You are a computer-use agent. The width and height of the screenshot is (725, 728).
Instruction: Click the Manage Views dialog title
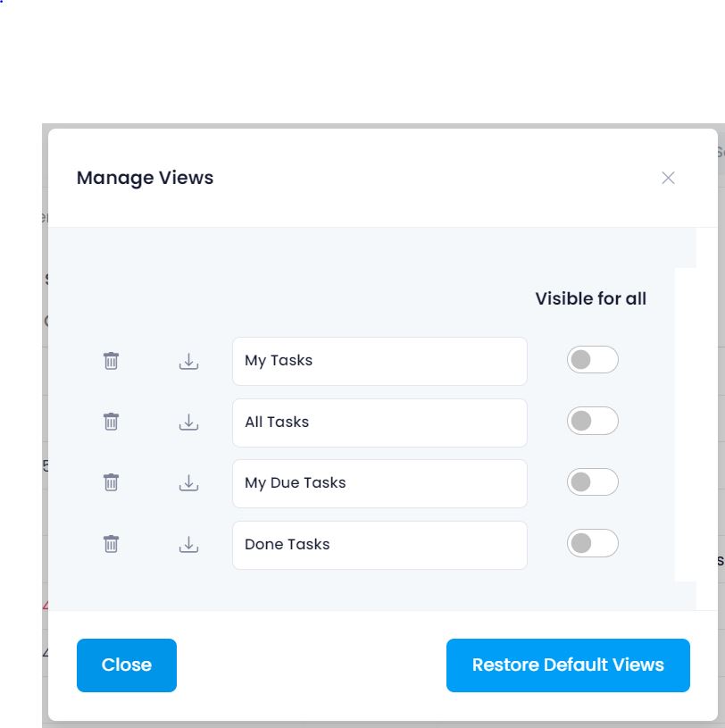pyautogui.click(x=145, y=178)
